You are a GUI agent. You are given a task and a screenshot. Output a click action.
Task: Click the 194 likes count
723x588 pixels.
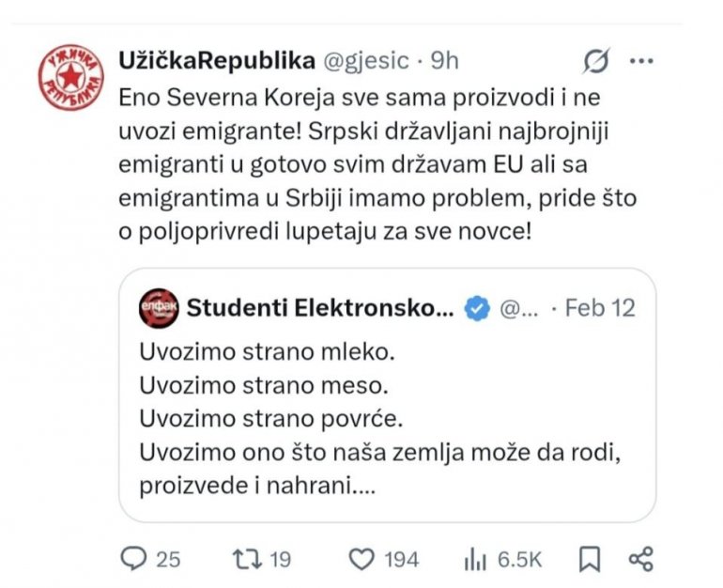tap(402, 559)
